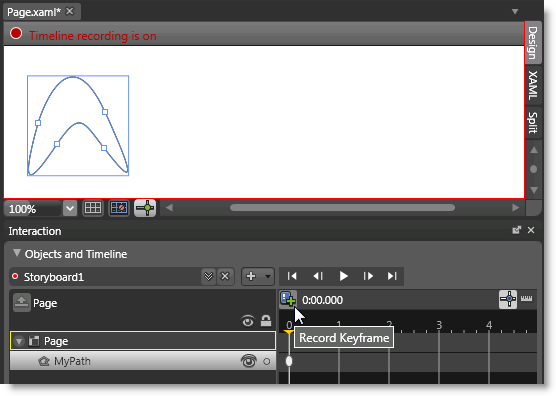
Task: Click eye column header to show all
Action: tap(248, 321)
